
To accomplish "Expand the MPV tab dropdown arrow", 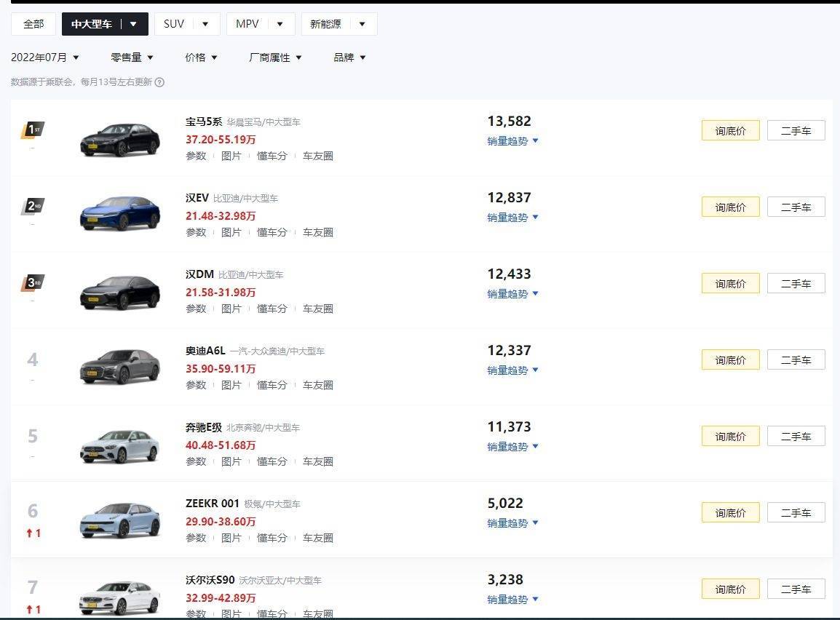I will click(x=280, y=24).
